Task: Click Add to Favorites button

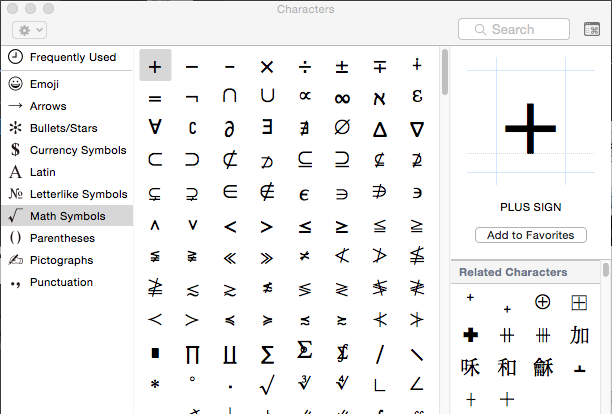Action: coord(530,235)
